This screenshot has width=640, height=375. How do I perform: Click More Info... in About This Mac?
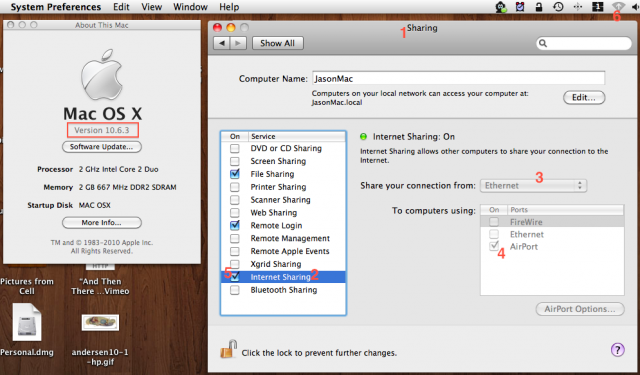point(102,223)
